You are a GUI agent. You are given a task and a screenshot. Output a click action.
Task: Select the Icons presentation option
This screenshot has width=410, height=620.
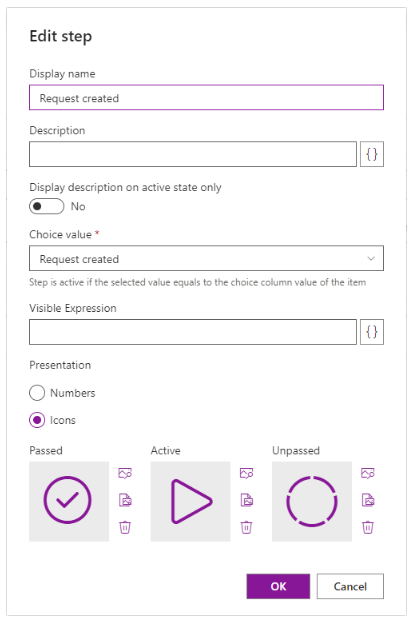37,420
